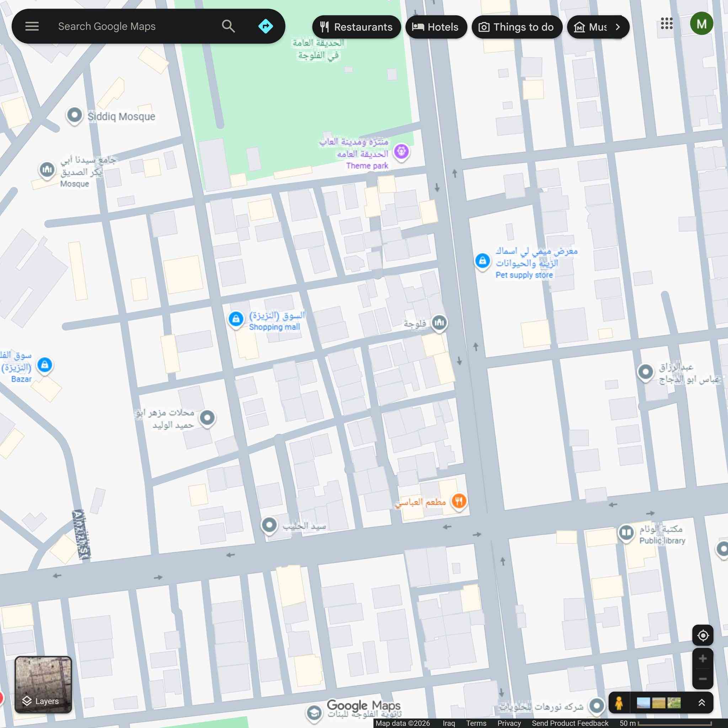The image size is (728, 728).
Task: Select the Restaurants category chip
Action: point(357,27)
